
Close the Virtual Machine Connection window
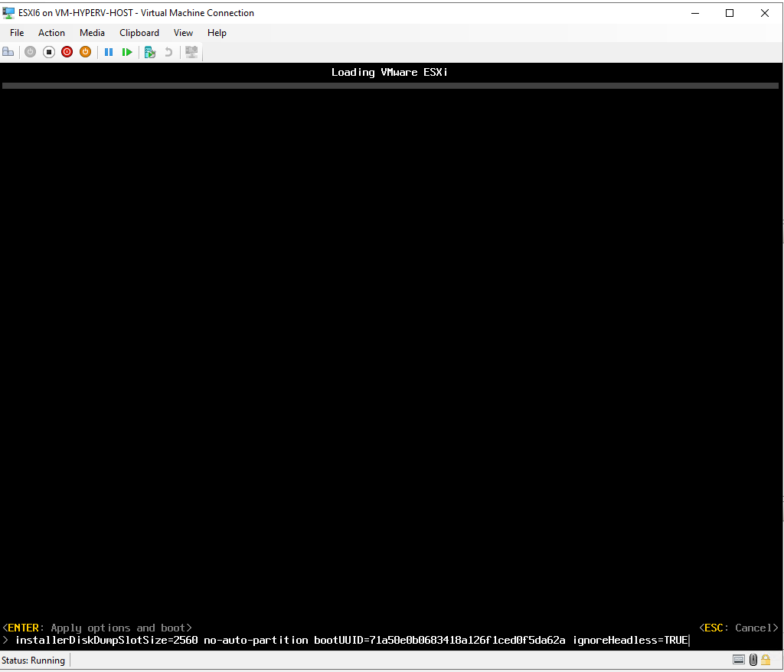pyautogui.click(x=765, y=13)
